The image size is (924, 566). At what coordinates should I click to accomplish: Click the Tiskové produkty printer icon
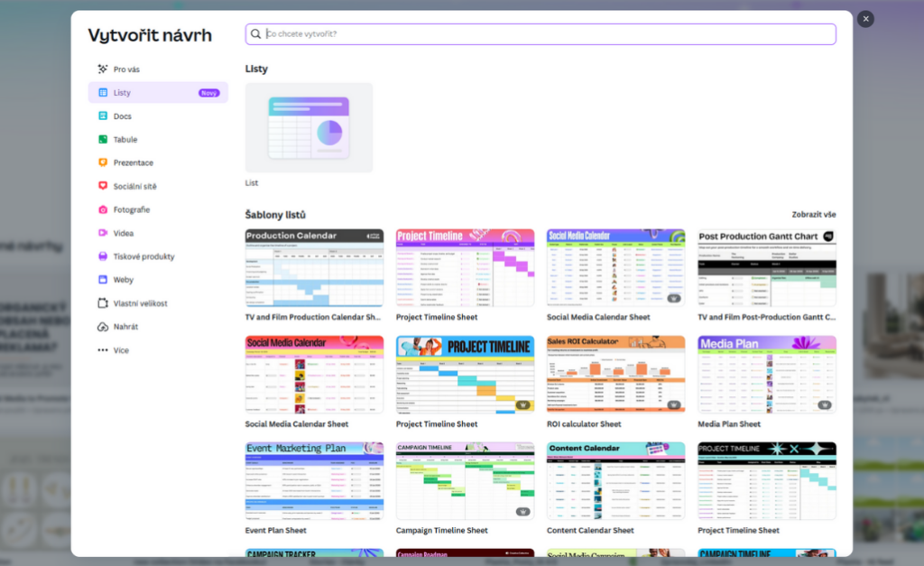(x=103, y=255)
